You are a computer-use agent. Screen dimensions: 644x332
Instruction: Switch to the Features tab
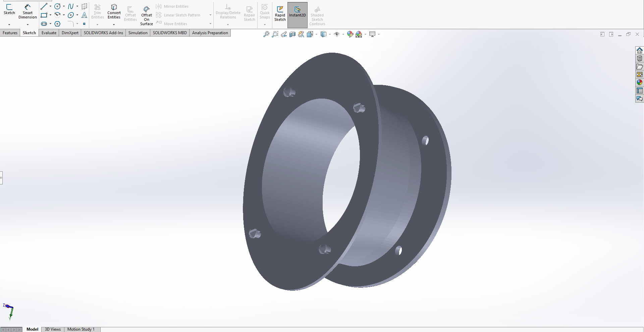10,33
